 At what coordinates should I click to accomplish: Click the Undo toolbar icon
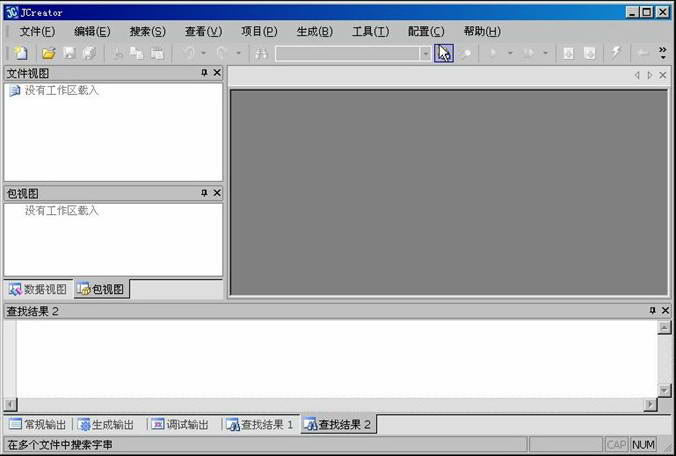click(x=188, y=53)
